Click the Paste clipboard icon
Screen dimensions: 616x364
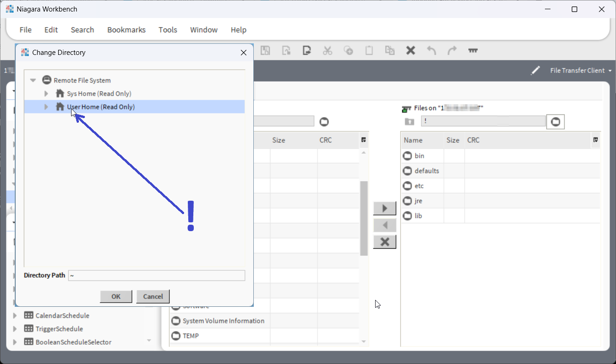tap(369, 50)
